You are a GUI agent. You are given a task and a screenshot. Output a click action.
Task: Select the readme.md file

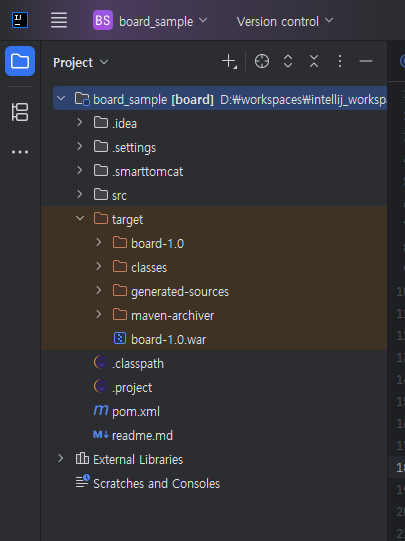pyautogui.click(x=133, y=435)
